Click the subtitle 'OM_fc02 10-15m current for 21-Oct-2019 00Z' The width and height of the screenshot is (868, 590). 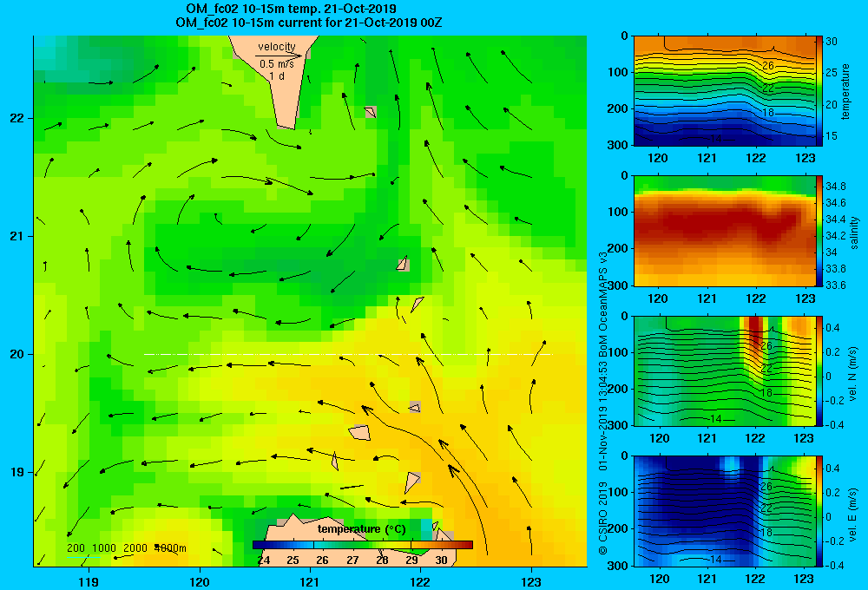tap(308, 23)
